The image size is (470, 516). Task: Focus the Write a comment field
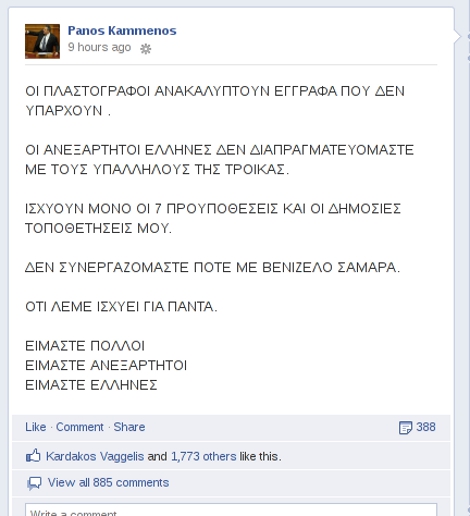(231, 510)
